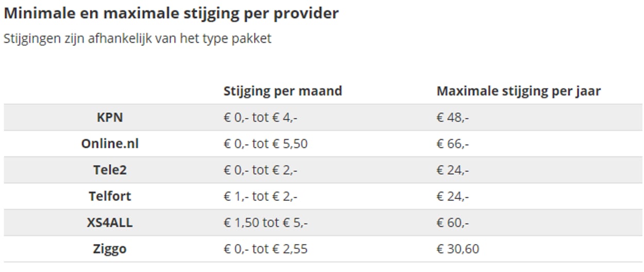Screen dimensions: 644x272
Task: Select the 'Maximale stijging per jaar' column header
Action: pos(519,91)
